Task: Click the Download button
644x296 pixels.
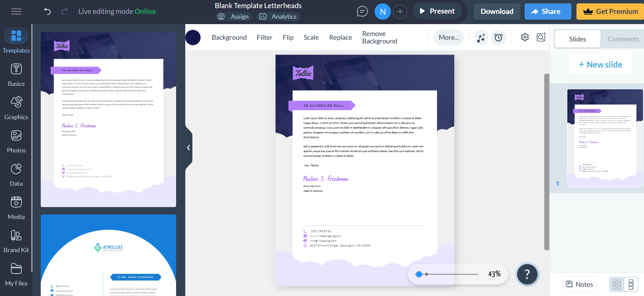Action: [497, 12]
